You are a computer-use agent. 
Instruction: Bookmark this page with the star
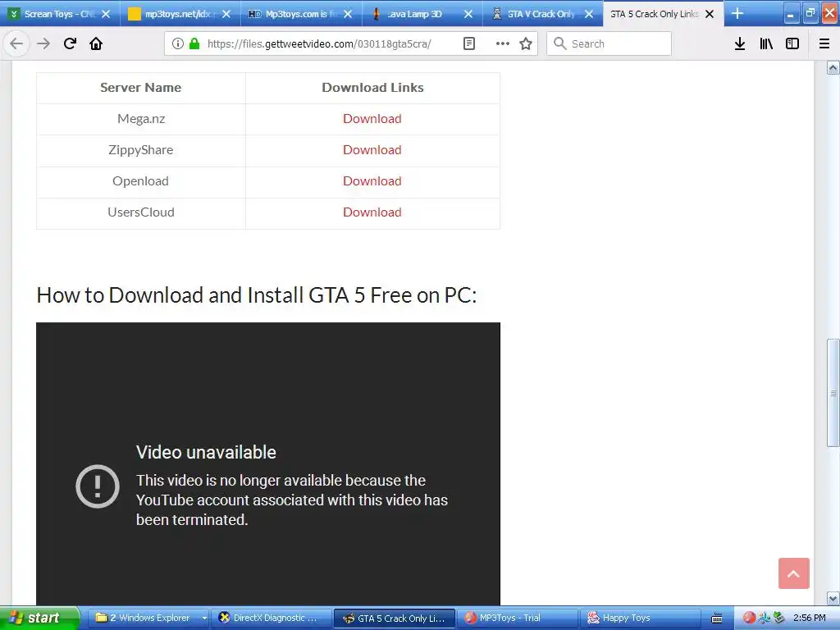(x=526, y=43)
